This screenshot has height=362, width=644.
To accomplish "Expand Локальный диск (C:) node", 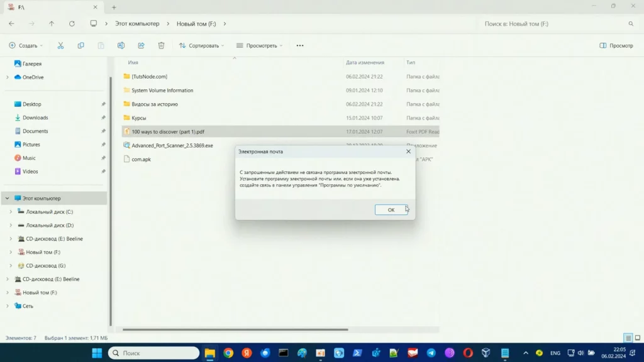I will pyautogui.click(x=11, y=212).
